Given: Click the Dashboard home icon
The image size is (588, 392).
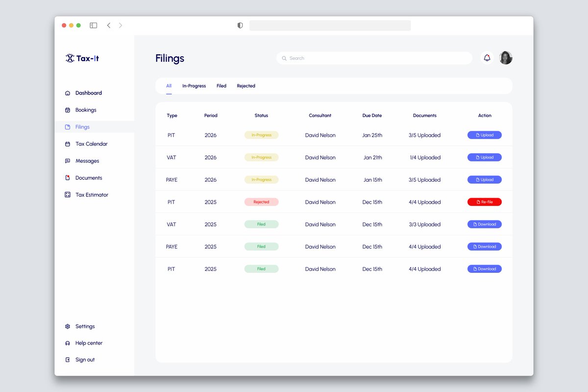Looking at the screenshot, I should coord(68,93).
